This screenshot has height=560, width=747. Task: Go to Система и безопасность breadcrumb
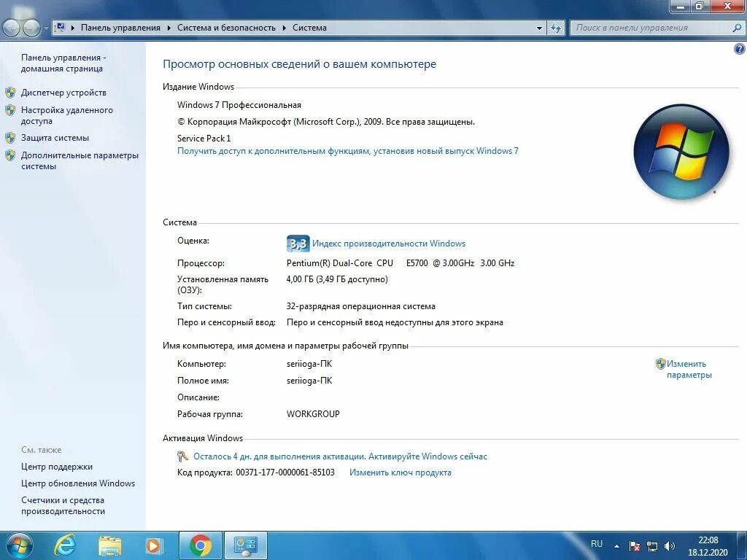pos(226,28)
